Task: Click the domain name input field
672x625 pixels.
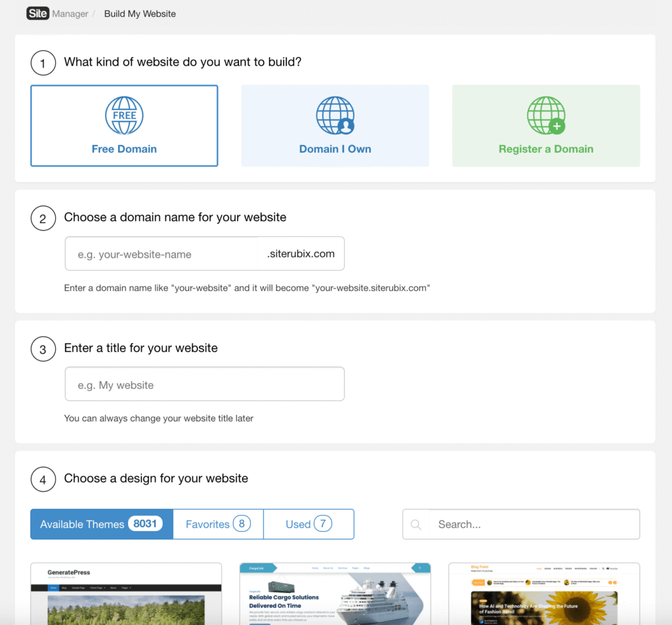Action: coord(161,253)
